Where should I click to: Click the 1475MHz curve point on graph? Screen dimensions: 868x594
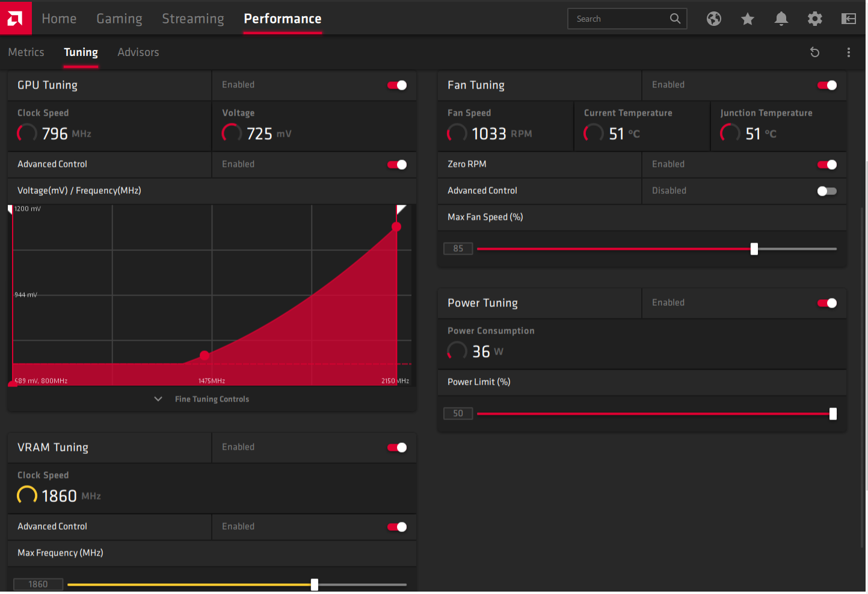(x=205, y=356)
